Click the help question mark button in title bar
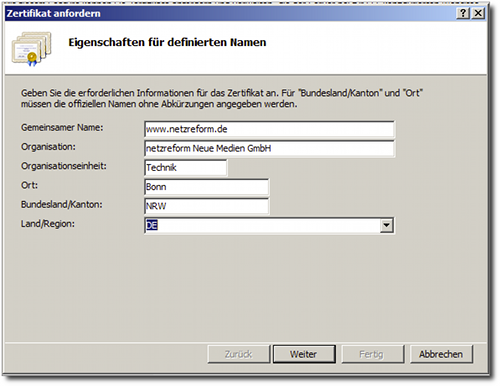This screenshot has width=500, height=386. coord(463,13)
